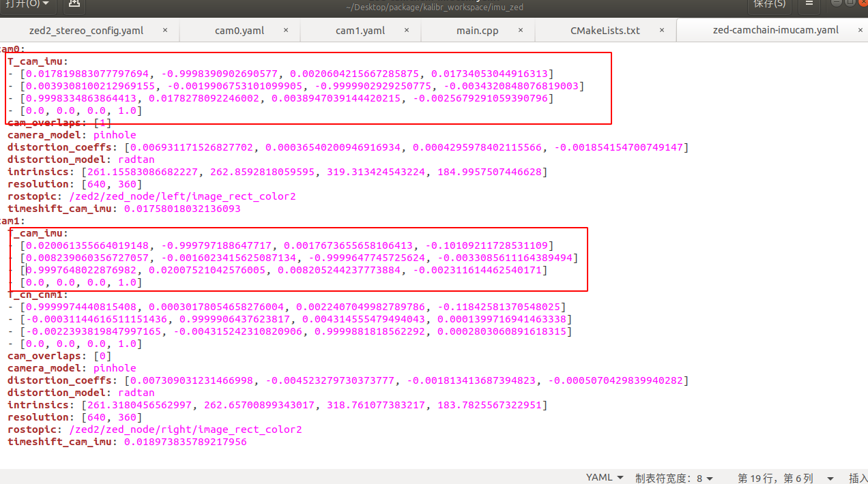868x484 pixels.
Task: Close the zed2_stereo_config.yaml tab
Action: 165,30
